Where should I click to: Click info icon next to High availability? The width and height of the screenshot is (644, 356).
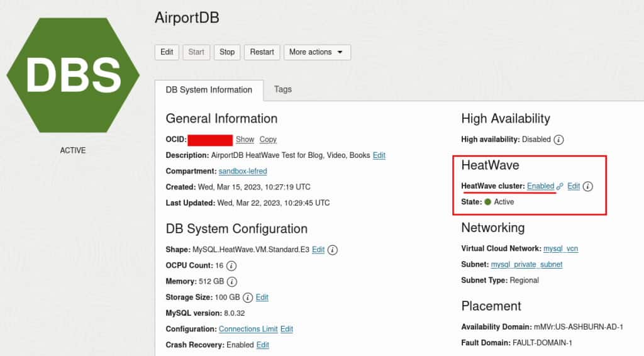(x=558, y=140)
